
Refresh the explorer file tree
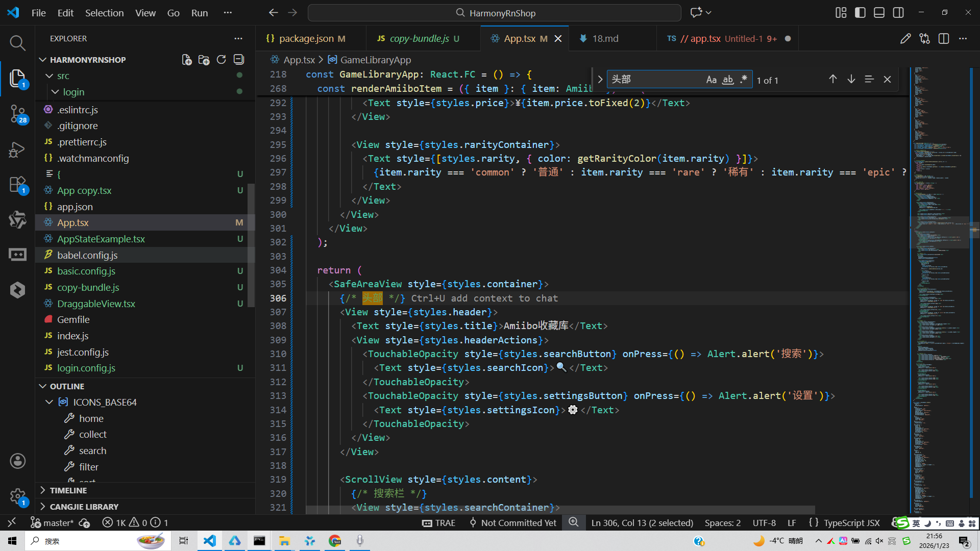point(221,60)
